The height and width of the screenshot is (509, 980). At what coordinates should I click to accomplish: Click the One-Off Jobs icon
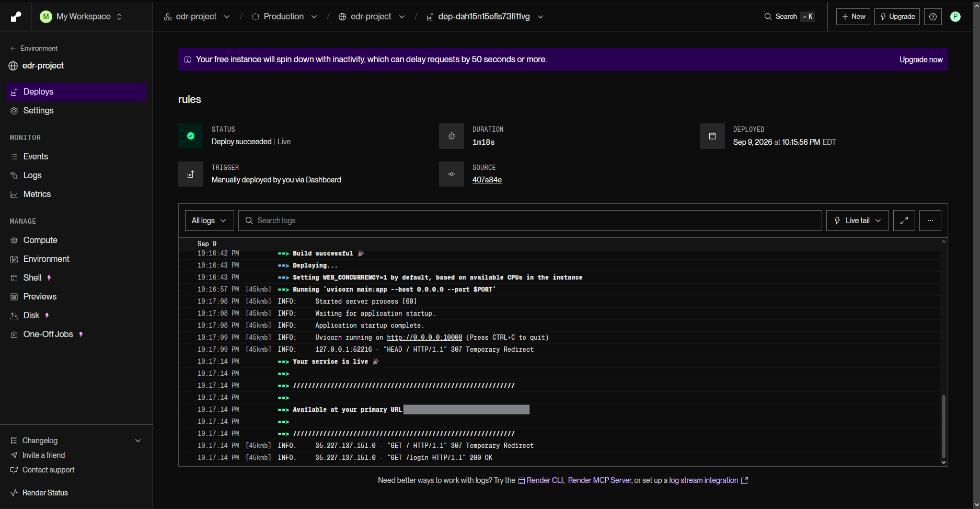click(x=14, y=334)
